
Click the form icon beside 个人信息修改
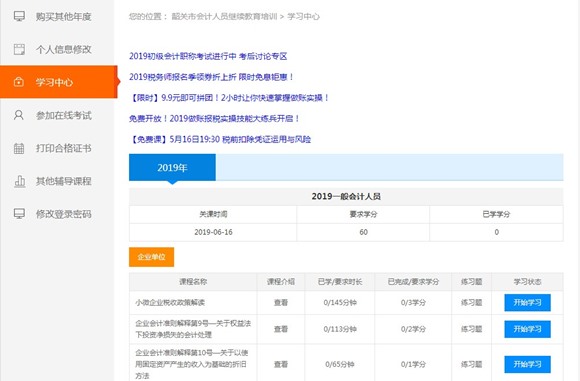(x=19, y=49)
